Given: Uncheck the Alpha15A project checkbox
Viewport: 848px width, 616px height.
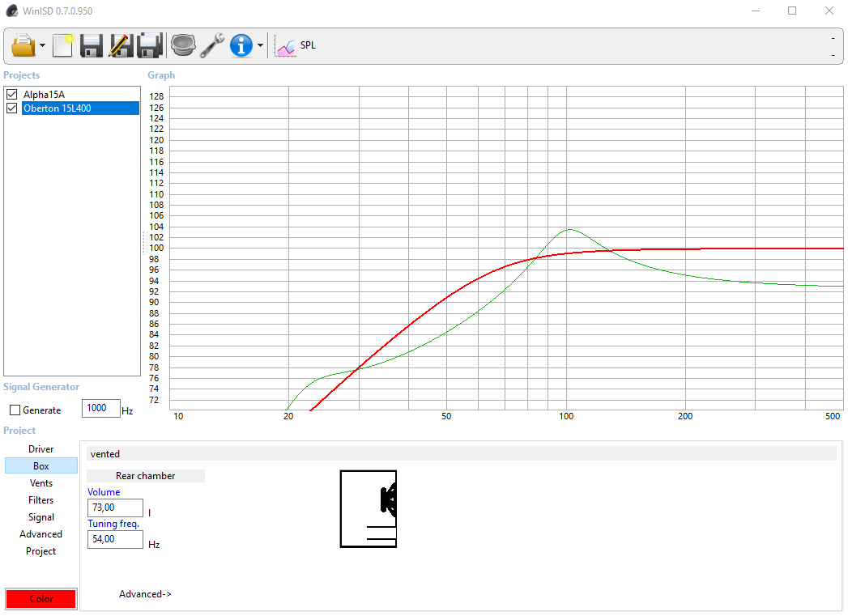Looking at the screenshot, I should [12, 95].
